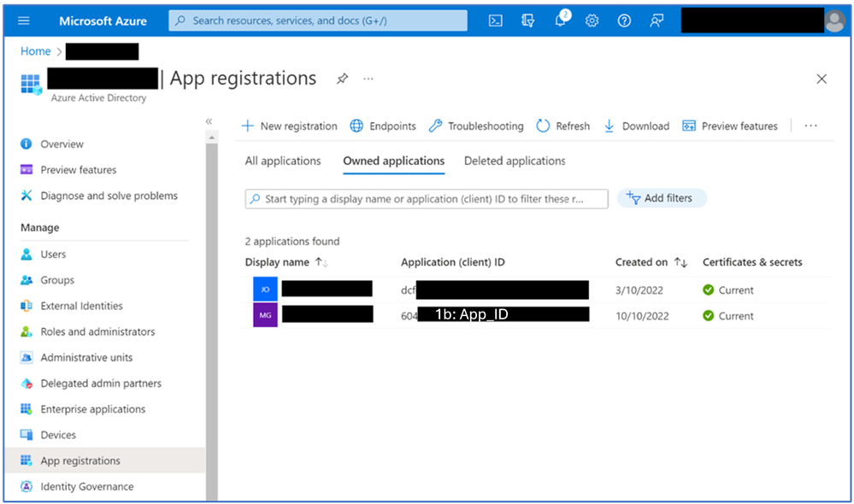Click created date 3/10/2022
Screen dimensions: 854x504
pos(639,290)
